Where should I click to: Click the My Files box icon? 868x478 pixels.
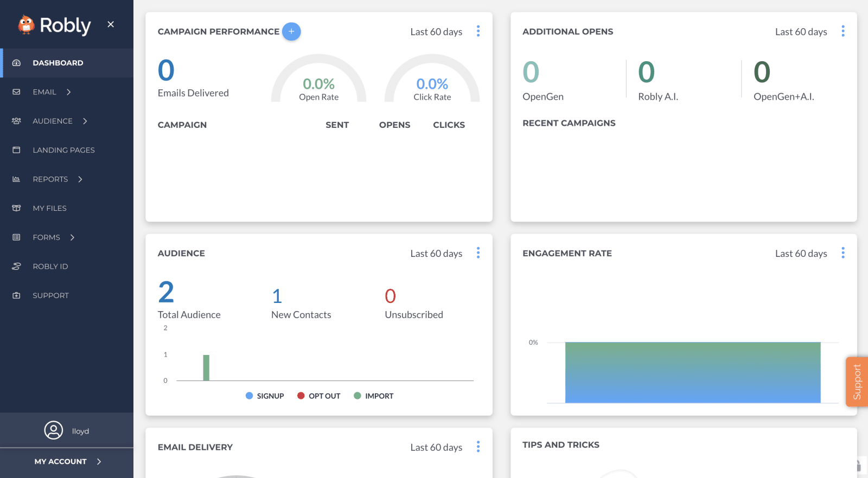(x=16, y=208)
